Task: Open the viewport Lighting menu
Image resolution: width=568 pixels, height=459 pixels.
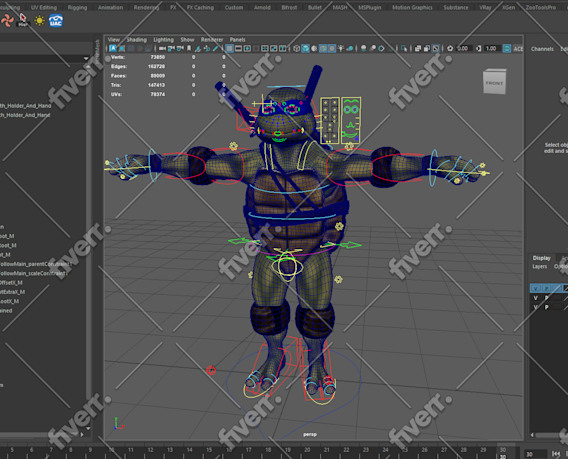Action: (x=163, y=39)
